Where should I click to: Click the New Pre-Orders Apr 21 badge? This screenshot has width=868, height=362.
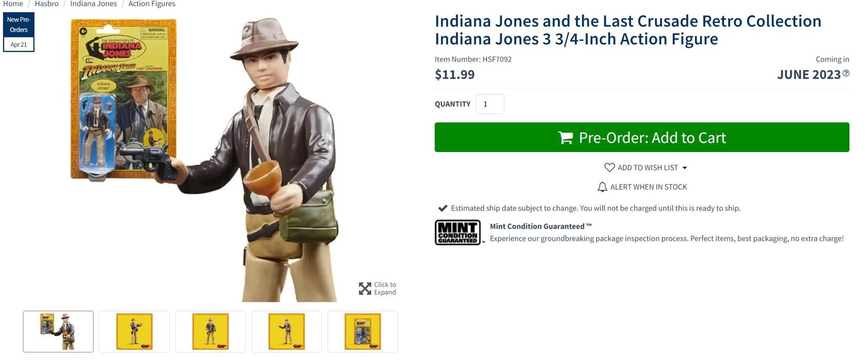click(x=18, y=32)
